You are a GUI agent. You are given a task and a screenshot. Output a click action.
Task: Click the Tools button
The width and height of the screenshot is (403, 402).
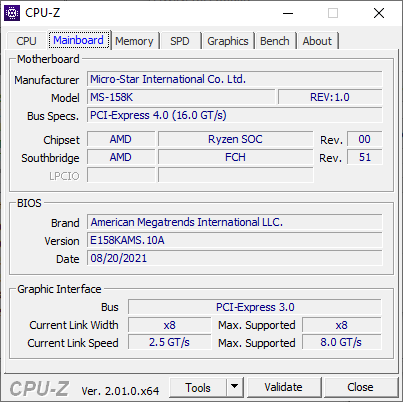coord(198,387)
